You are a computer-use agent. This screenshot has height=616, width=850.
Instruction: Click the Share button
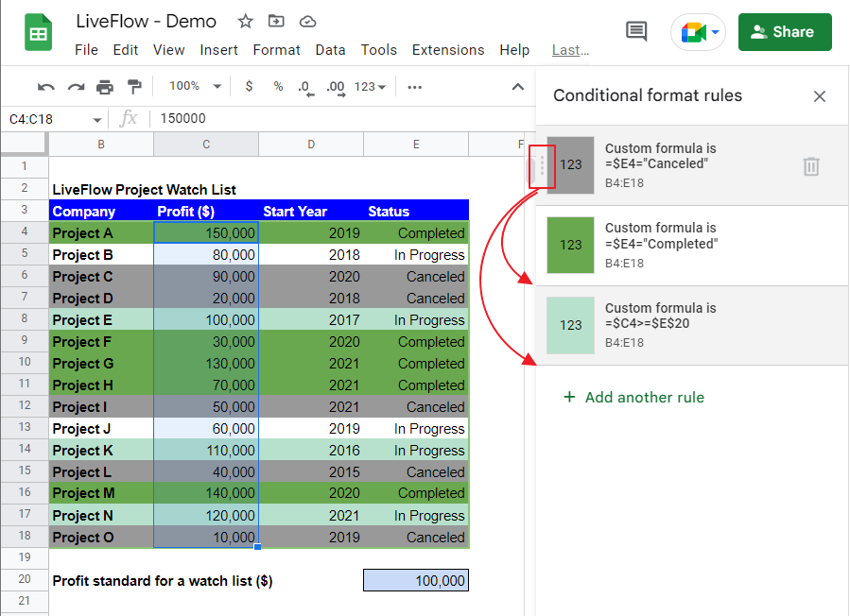(785, 31)
